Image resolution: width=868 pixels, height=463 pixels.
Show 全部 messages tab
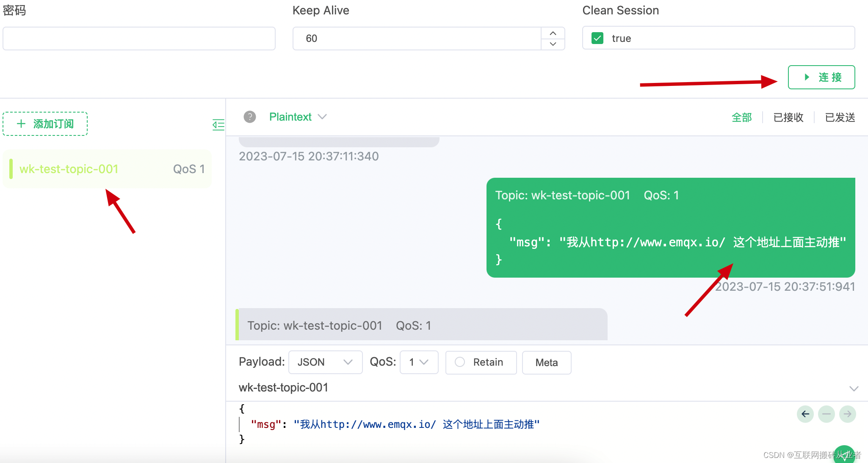[x=741, y=117]
